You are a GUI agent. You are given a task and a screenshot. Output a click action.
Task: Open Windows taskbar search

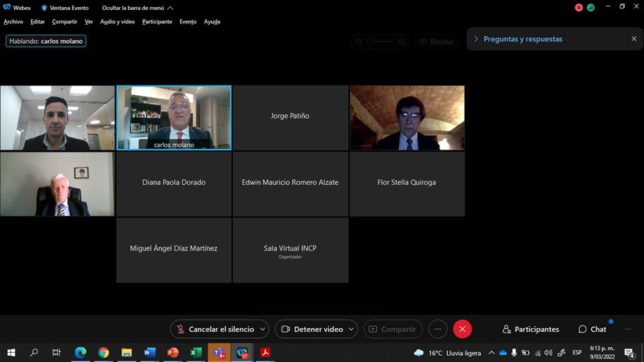[34, 353]
